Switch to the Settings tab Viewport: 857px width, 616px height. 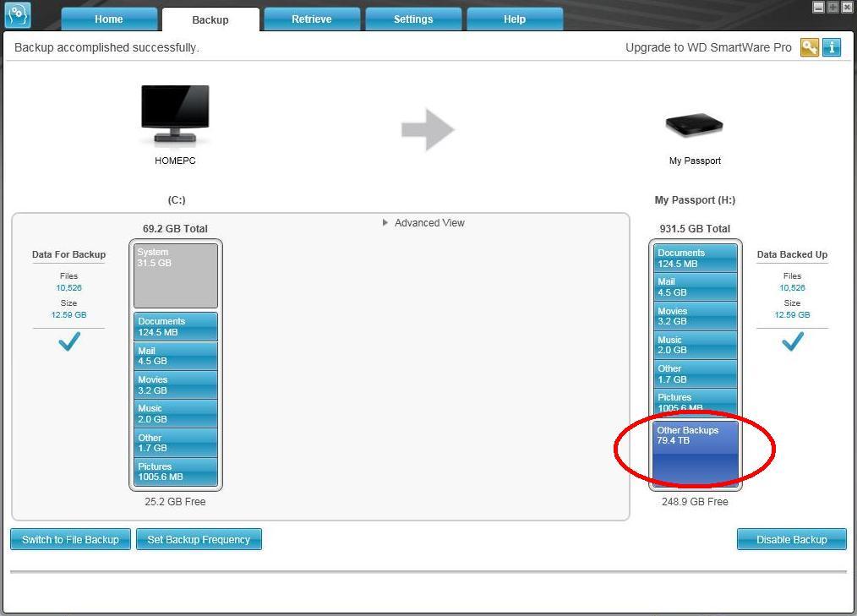point(413,19)
